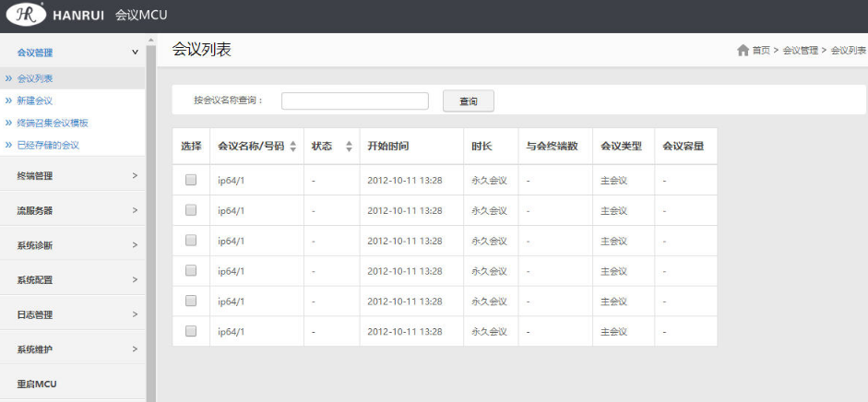
Task: Click the meeting name search field
Action: click(x=354, y=100)
